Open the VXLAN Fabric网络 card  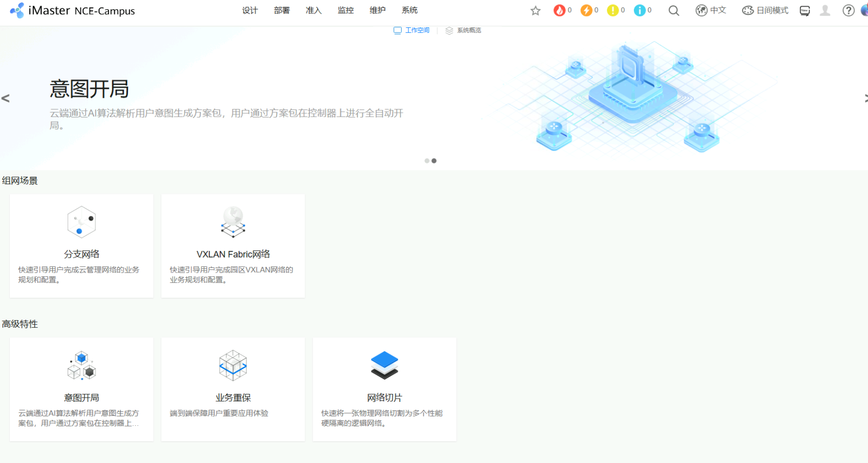coord(233,246)
